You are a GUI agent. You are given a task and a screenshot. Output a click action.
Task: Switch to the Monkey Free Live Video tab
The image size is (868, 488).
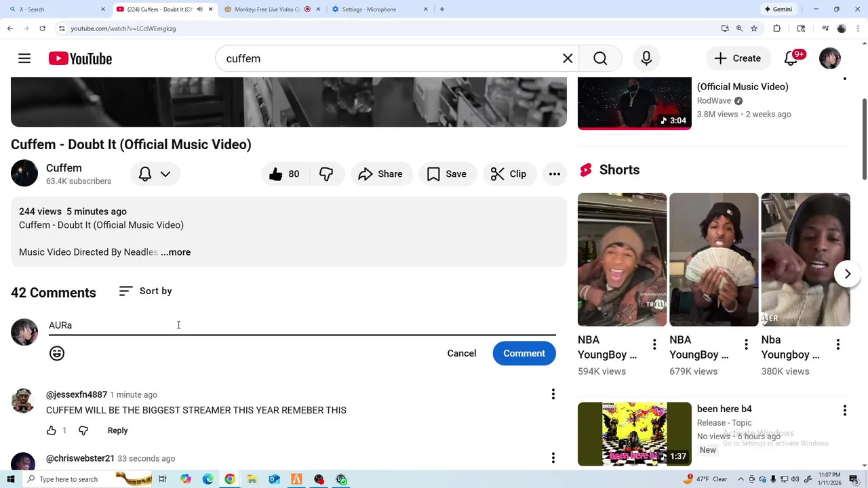271,9
